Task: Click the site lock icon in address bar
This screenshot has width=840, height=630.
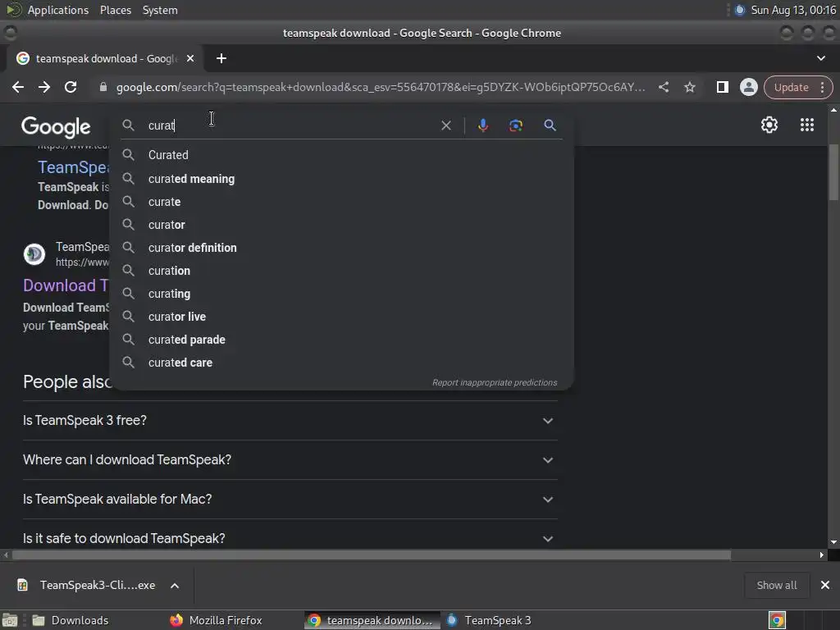Action: [x=103, y=87]
